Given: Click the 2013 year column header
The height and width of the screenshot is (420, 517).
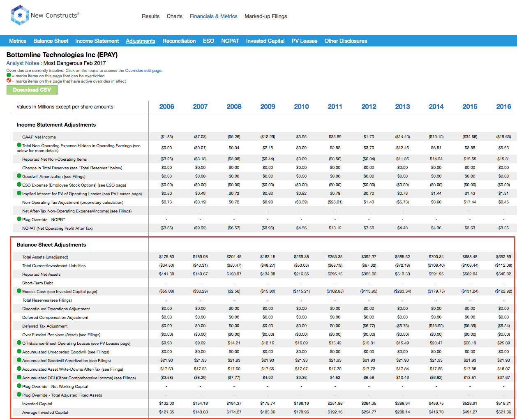Looking at the screenshot, I should point(403,106).
